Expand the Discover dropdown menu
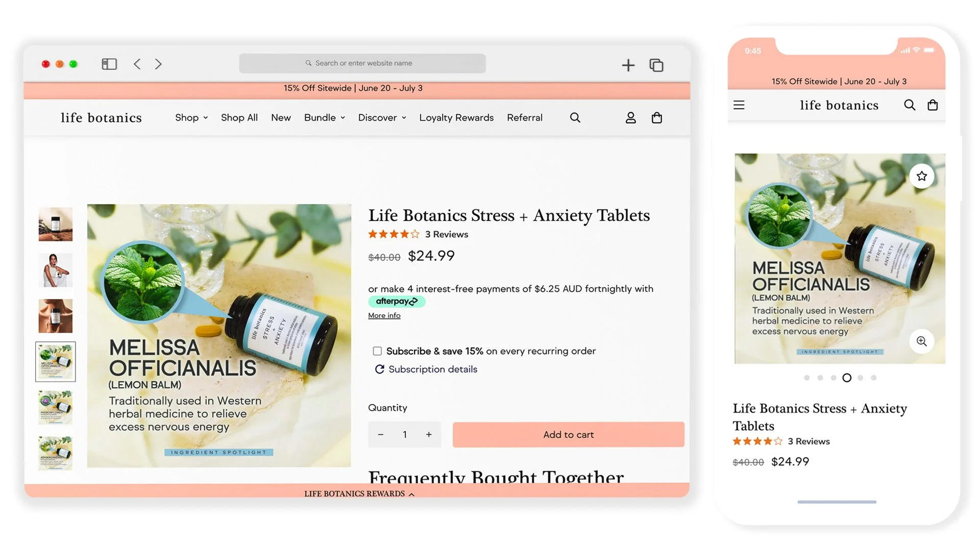Viewport: 980px width, 551px height. [382, 118]
